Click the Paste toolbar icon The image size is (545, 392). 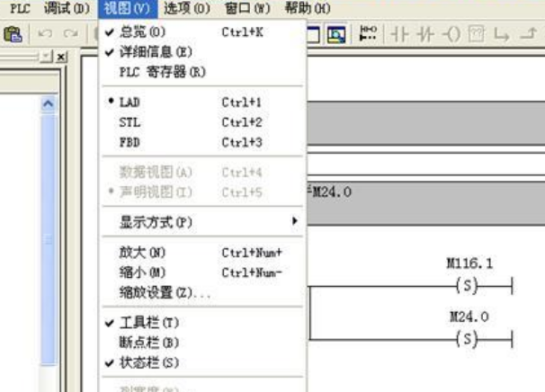coord(13,34)
